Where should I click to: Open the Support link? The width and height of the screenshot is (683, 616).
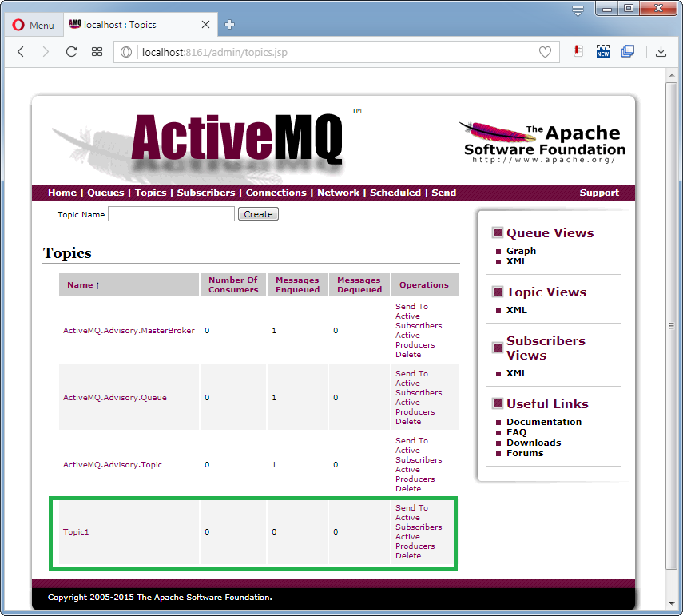tap(599, 193)
